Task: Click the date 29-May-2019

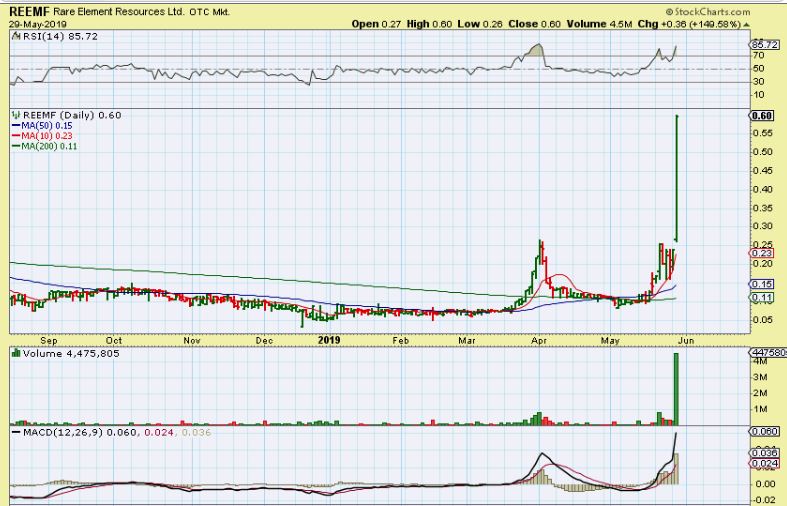Action: (x=38, y=24)
